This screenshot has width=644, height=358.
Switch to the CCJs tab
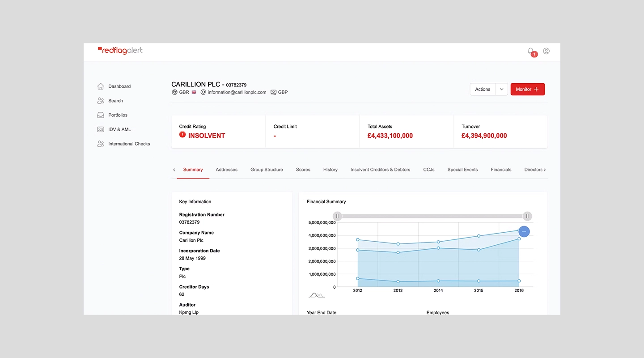(x=429, y=170)
